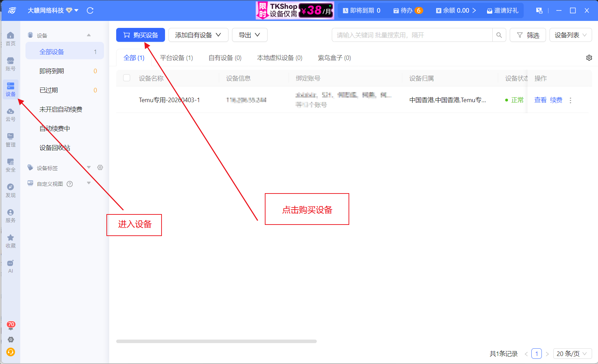Open the 首页 home sidebar icon
Viewport: 598px width, 364px height.
[x=10, y=39]
